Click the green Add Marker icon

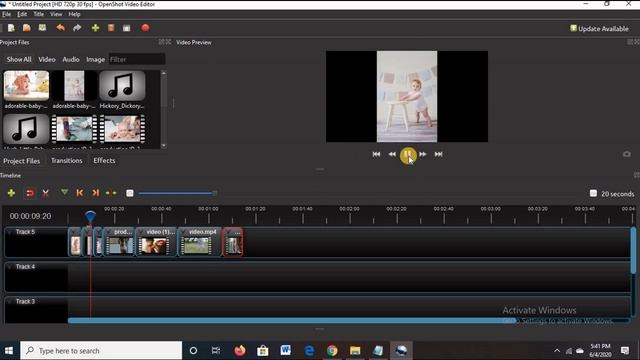pyautogui.click(x=64, y=192)
